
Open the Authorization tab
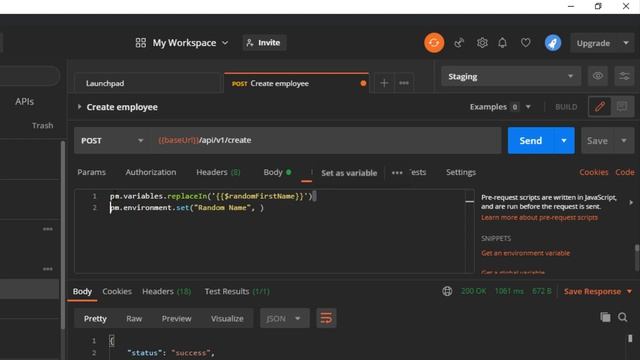click(x=151, y=172)
